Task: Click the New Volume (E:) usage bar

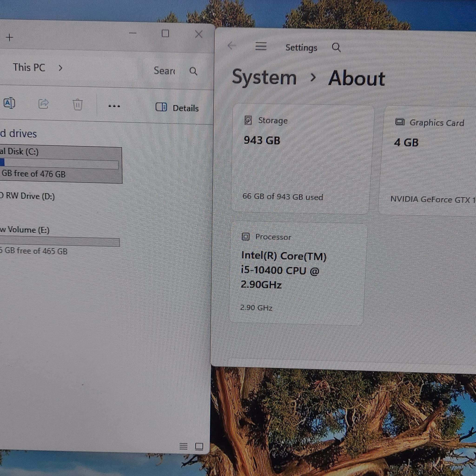Action: pos(60,242)
